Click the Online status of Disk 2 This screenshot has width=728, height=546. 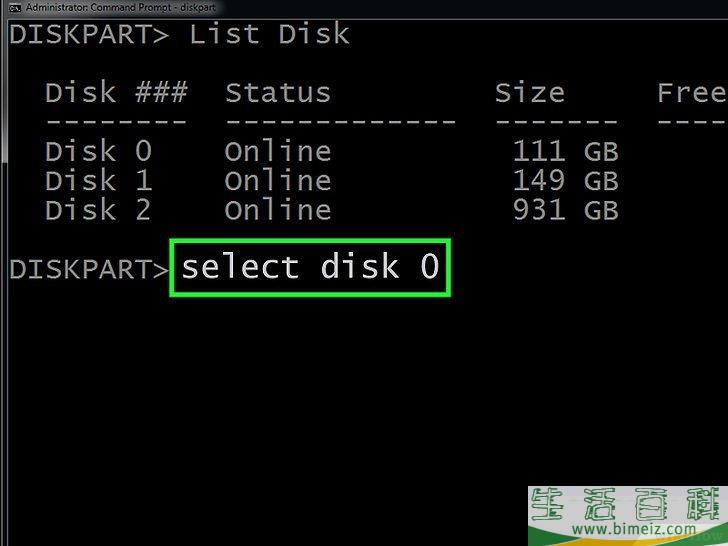click(x=277, y=210)
